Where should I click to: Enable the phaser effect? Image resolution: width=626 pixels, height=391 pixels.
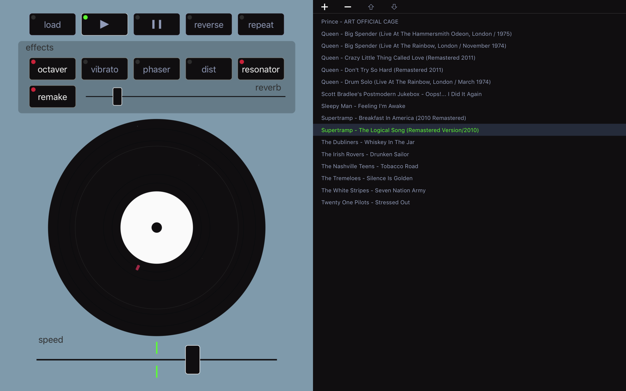pos(156,69)
